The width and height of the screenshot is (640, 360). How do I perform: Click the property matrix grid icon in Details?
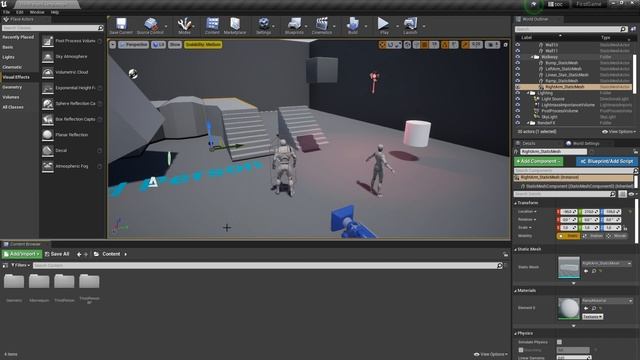click(x=622, y=194)
